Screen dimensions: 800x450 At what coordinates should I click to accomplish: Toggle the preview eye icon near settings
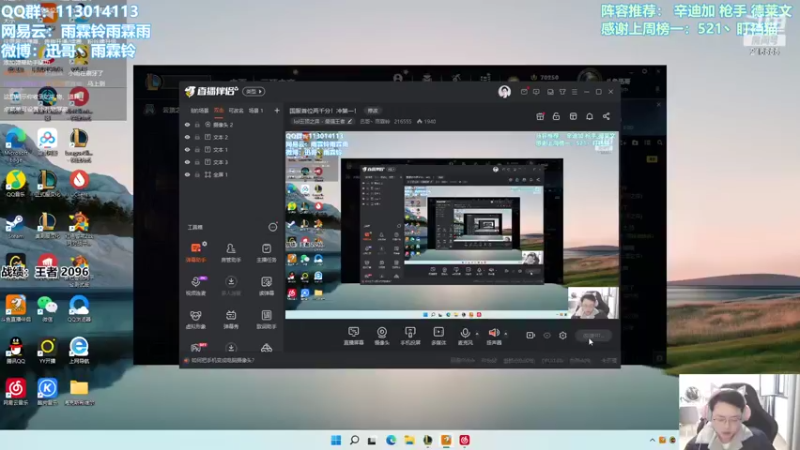(x=547, y=335)
